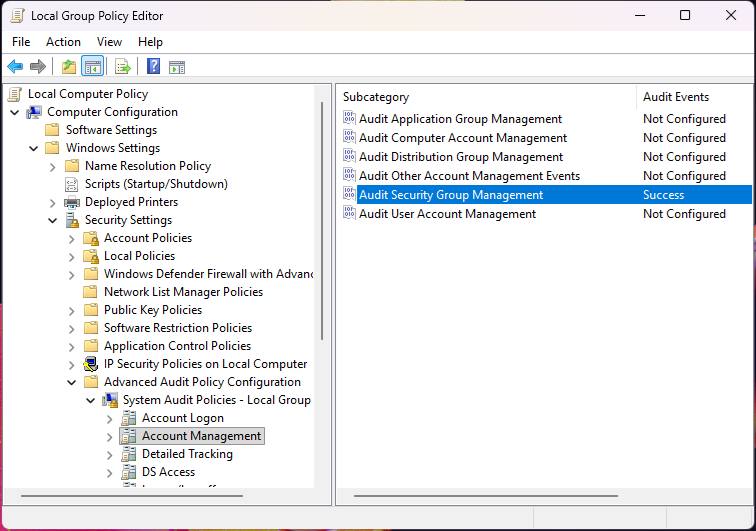This screenshot has width=756, height=531.
Task: Click the Back arrow toolbar icon
Action: (15, 67)
